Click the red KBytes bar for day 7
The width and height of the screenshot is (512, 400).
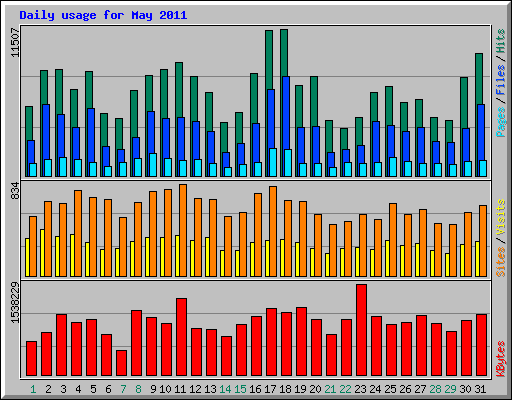tap(121, 363)
